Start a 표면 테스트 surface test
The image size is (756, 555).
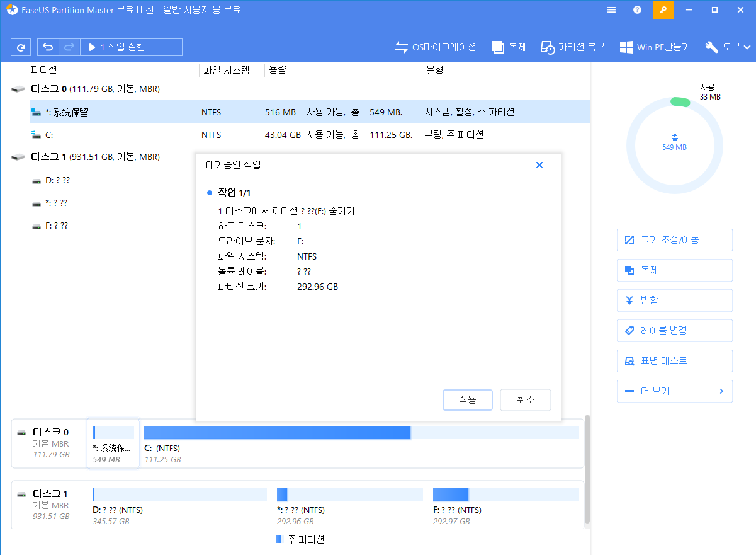point(674,361)
